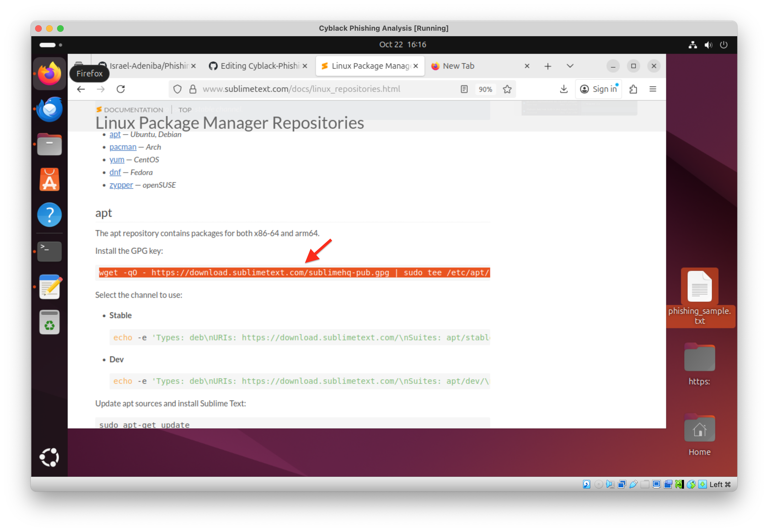The height and width of the screenshot is (532, 768).
Task: Open a new tab with plus button
Action: (548, 66)
